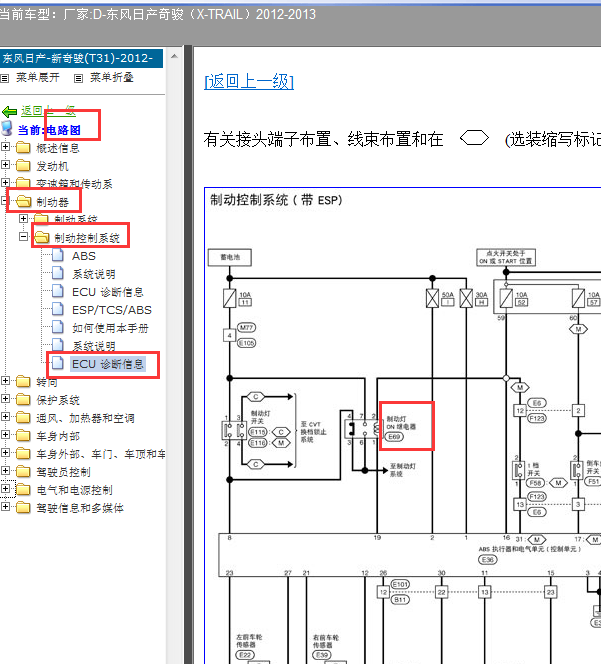This screenshot has width=601, height=664.
Task: Click the 蓄电池 box in diagram
Action: click(230, 257)
